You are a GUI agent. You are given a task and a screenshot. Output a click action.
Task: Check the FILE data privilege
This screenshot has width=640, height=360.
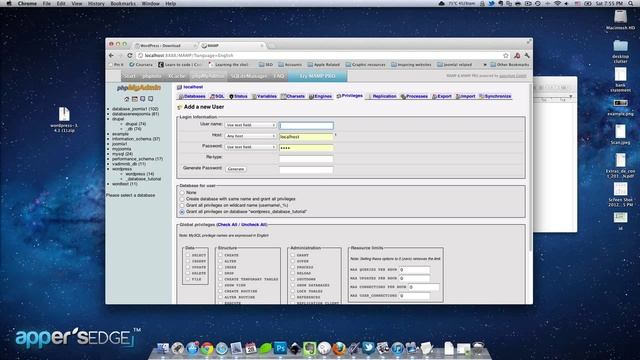pos(188,279)
